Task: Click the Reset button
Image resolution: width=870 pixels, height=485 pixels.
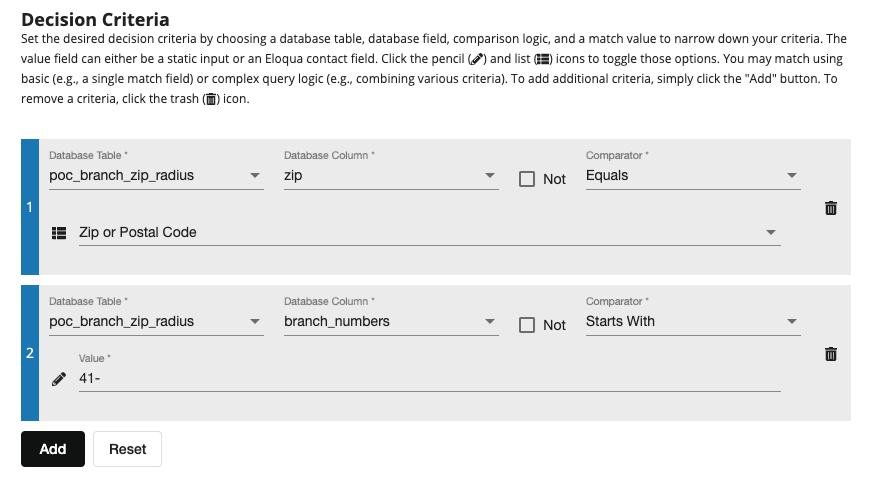Action: coord(127,449)
